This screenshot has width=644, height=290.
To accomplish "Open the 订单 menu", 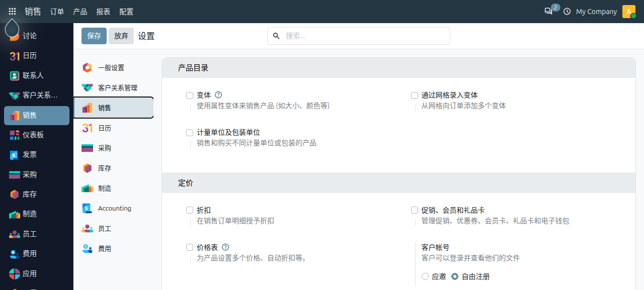I will click(x=57, y=12).
